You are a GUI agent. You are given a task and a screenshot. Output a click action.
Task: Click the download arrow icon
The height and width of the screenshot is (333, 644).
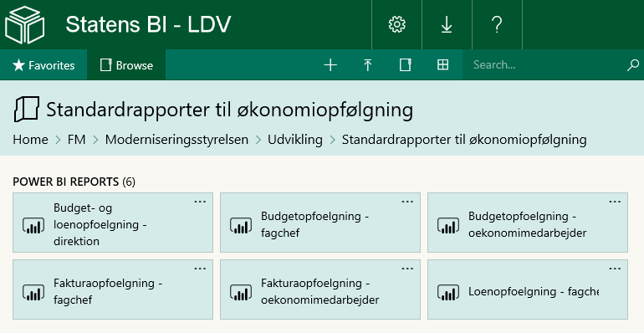[447, 24]
